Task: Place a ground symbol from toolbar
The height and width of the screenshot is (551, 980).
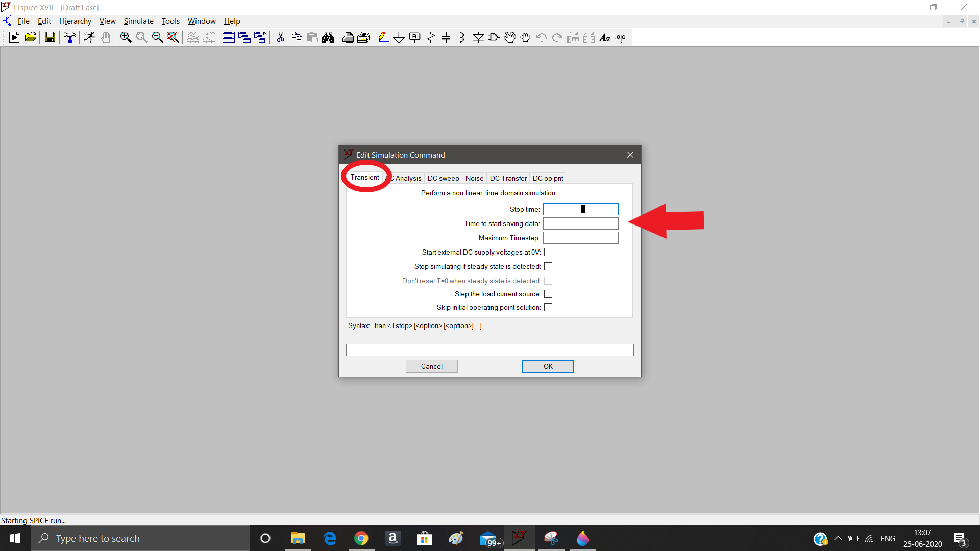Action: coord(399,37)
